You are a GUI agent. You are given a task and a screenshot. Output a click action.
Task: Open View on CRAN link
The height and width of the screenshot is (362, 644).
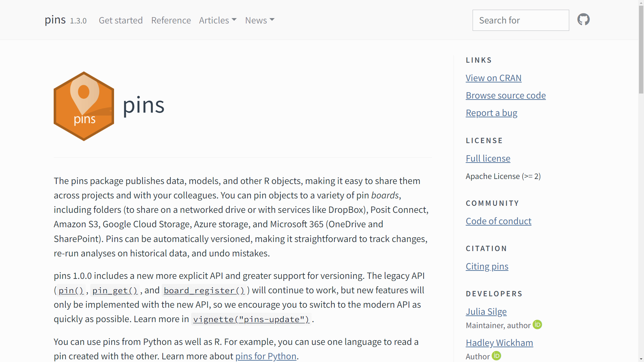pos(493,78)
